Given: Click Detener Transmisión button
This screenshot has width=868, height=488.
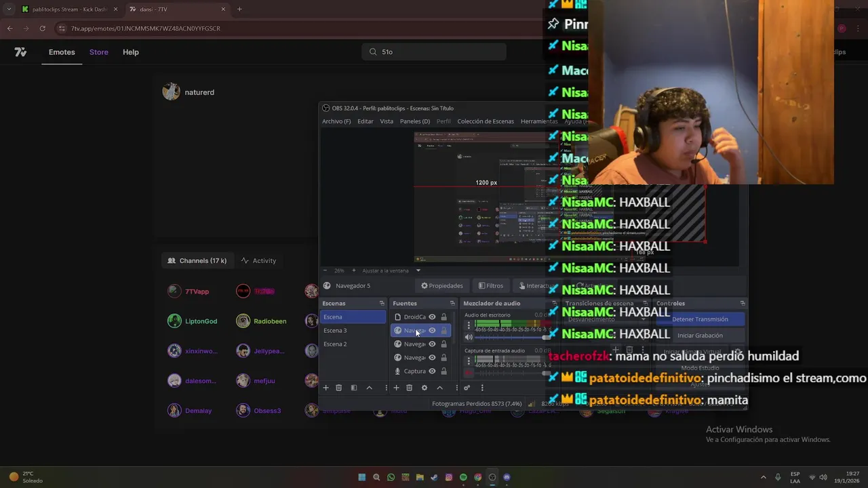Looking at the screenshot, I should 700,319.
